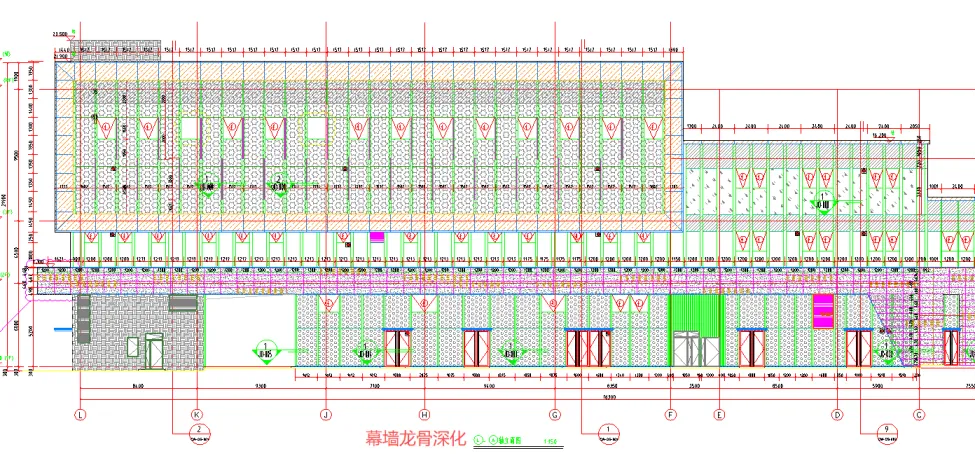Viewport: 976px width, 457px height.
Task: Select grid axis bubble H
Action: (425, 414)
